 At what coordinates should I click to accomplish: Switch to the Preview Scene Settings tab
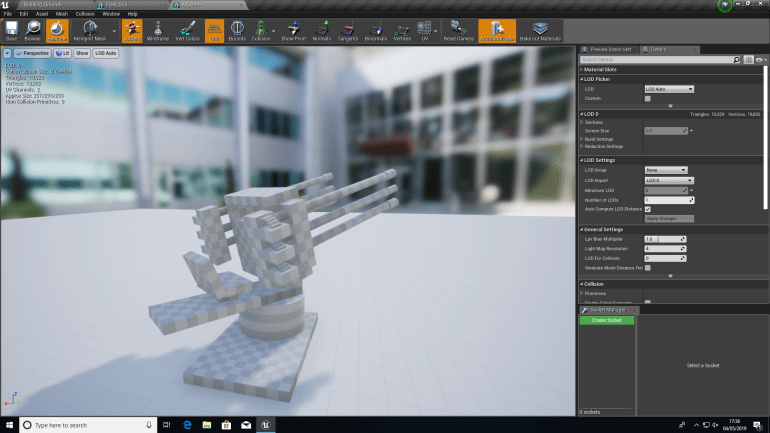[610, 49]
